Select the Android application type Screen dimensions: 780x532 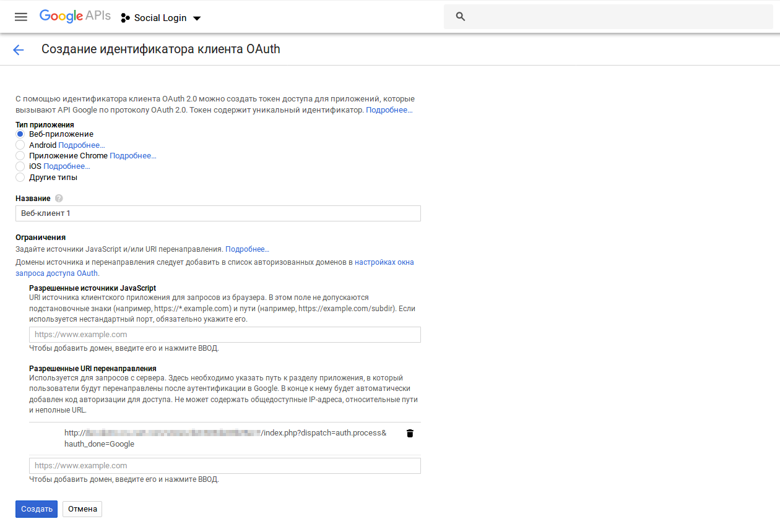point(20,145)
